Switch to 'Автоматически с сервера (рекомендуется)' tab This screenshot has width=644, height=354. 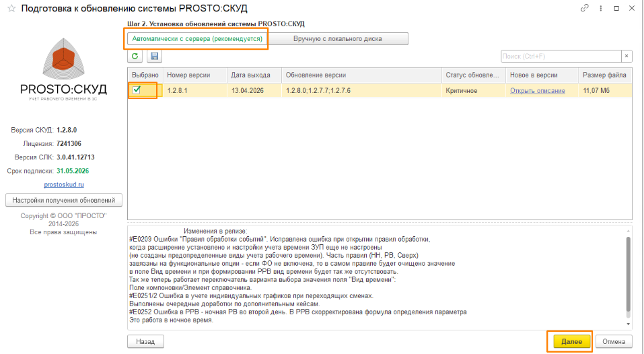pos(197,38)
